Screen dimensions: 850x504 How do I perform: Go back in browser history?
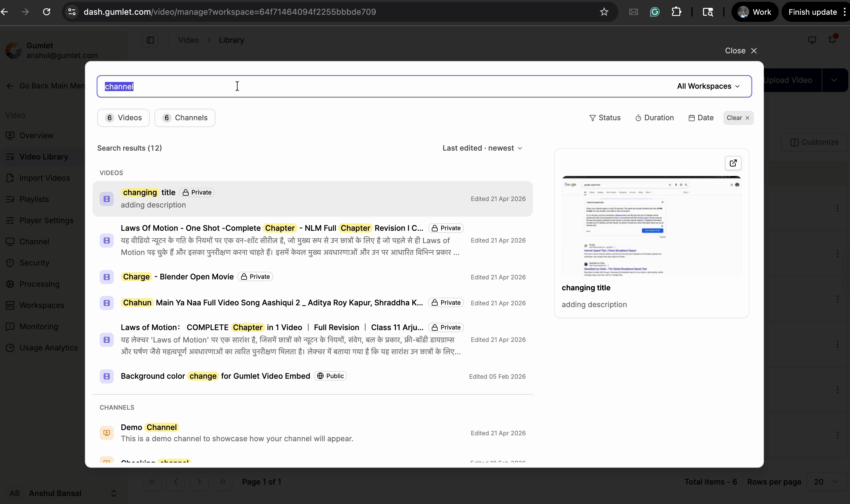[x=4, y=12]
